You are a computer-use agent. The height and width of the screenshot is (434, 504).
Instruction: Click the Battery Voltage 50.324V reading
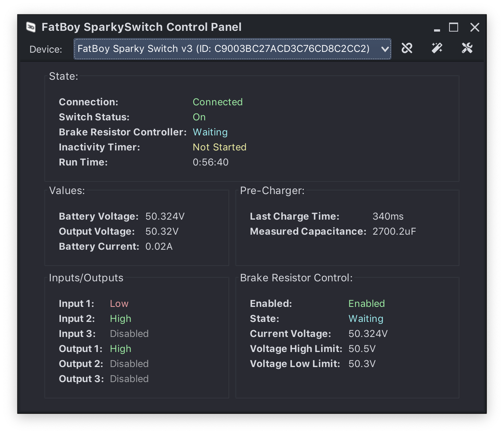(x=165, y=216)
